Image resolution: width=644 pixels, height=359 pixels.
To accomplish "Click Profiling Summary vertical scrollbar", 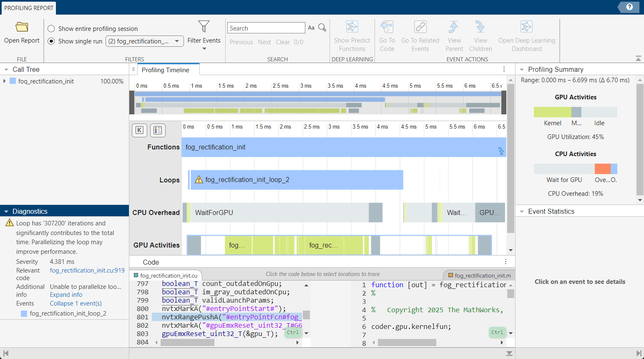I will click(640, 139).
